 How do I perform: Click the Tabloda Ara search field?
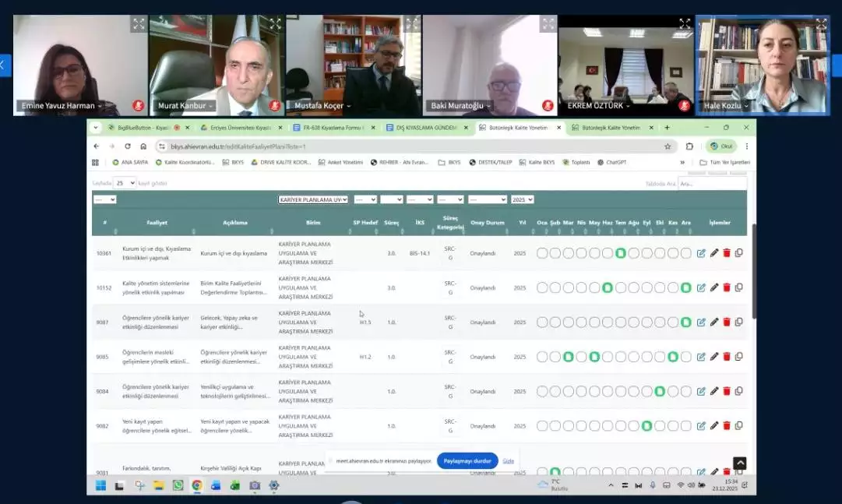pyautogui.click(x=711, y=184)
